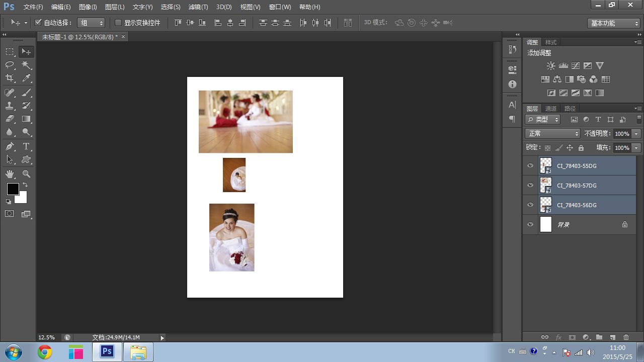Select the Lasso tool
This screenshot has width=644, height=362.
10,65
